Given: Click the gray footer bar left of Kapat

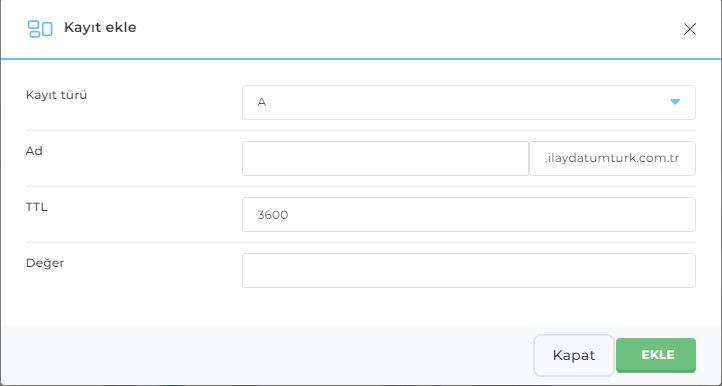Looking at the screenshot, I should 267,355.
